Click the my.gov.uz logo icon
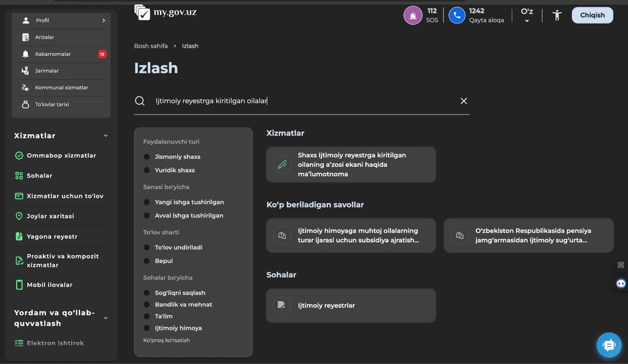The height and width of the screenshot is (364, 628). (142, 13)
